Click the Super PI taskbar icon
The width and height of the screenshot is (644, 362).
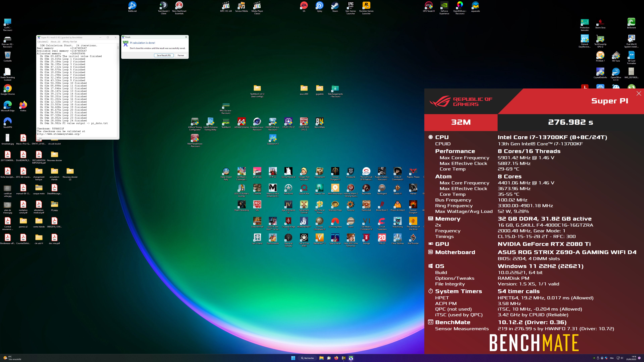pyautogui.click(x=351, y=358)
